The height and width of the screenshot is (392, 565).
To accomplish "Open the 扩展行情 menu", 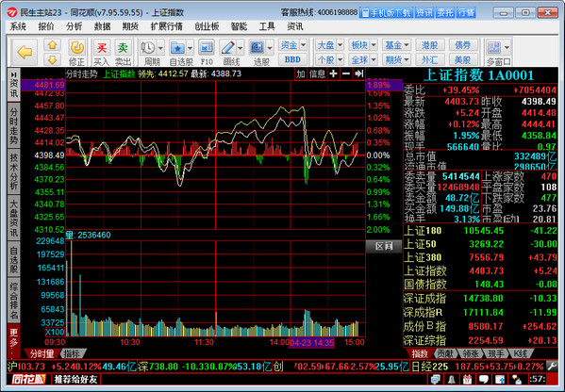I will [x=166, y=26].
